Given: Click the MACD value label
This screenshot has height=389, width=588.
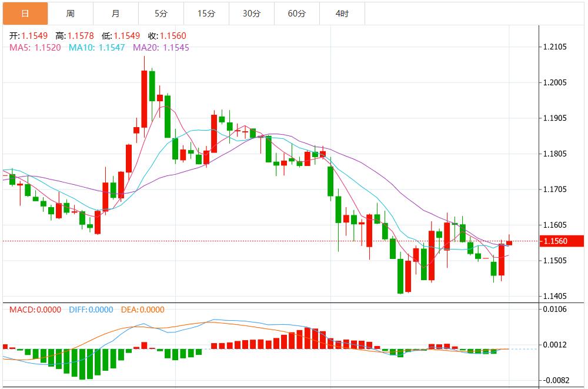Looking at the screenshot, I should [35, 310].
